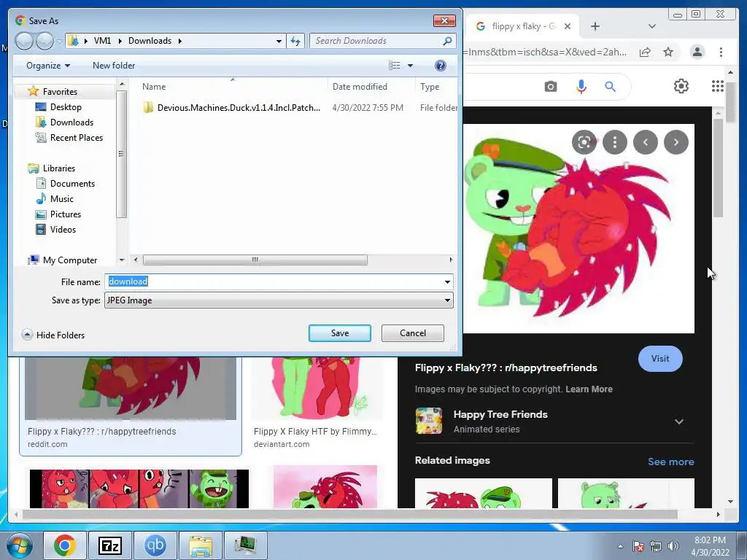Change view using the views icon
The height and width of the screenshot is (560, 747).
[395, 66]
